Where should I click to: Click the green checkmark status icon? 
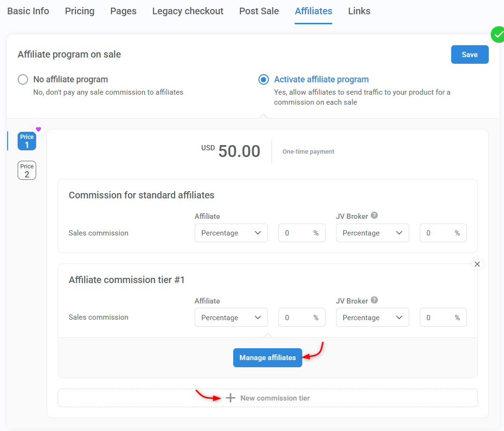[498, 34]
